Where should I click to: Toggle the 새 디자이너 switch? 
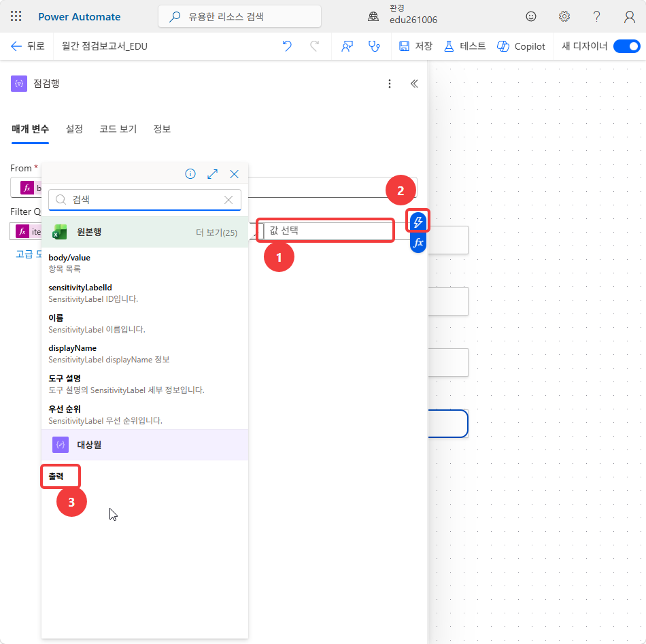click(x=626, y=46)
